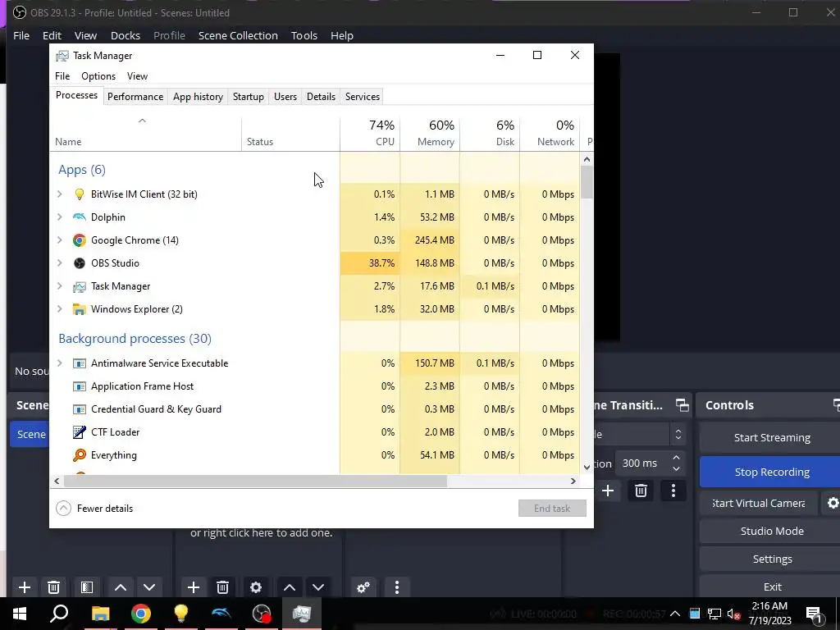This screenshot has width=840, height=630.
Task: Open virtual camera settings gear
Action: [833, 503]
